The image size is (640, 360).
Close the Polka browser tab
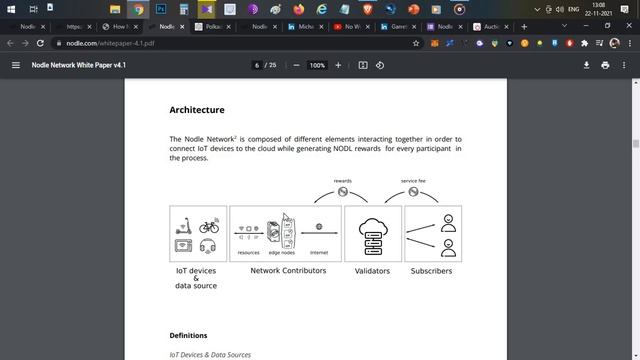pos(229,27)
